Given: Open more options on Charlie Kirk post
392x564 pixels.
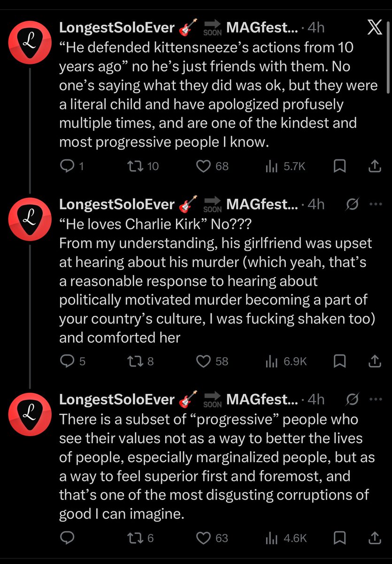Looking at the screenshot, I should click(x=376, y=204).
